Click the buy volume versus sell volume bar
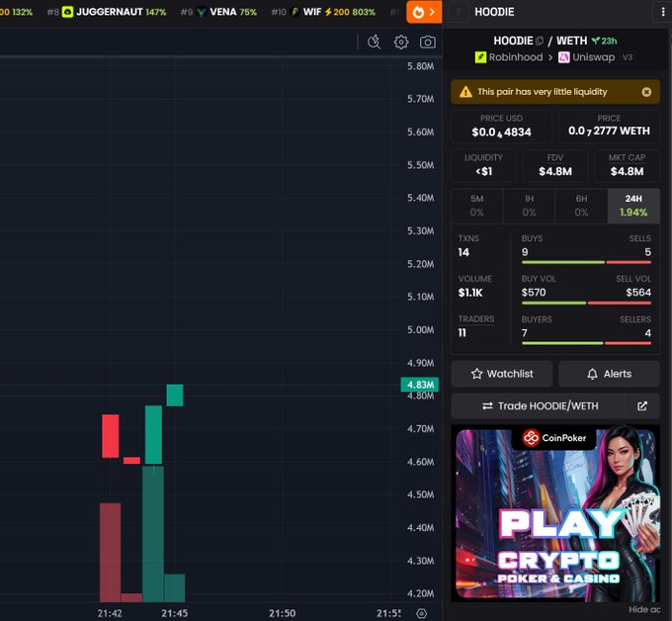This screenshot has width=672, height=621. coord(586,303)
